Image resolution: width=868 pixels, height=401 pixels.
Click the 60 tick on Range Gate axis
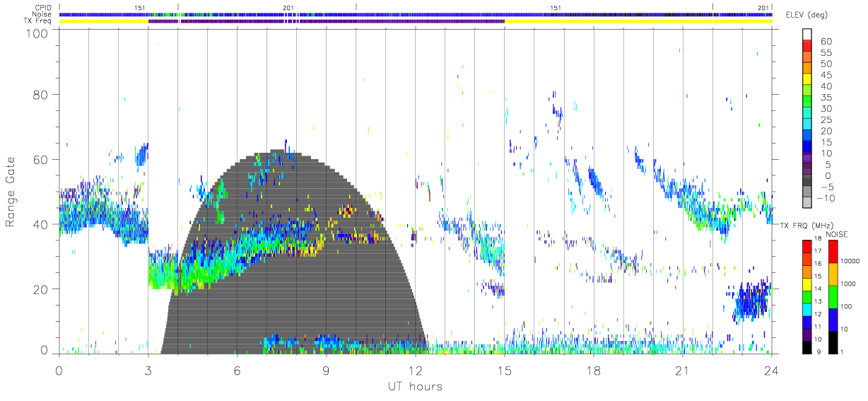40,160
